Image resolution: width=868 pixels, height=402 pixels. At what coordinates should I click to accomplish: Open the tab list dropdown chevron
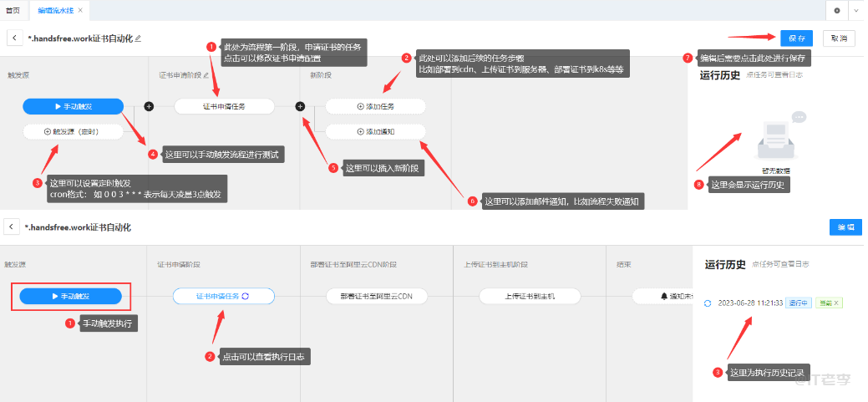856,10
